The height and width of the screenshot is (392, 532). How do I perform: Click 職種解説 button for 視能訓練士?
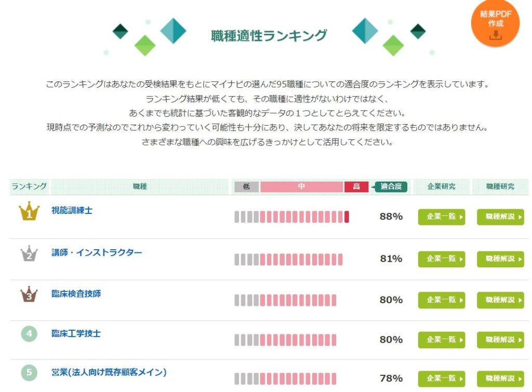click(500, 217)
